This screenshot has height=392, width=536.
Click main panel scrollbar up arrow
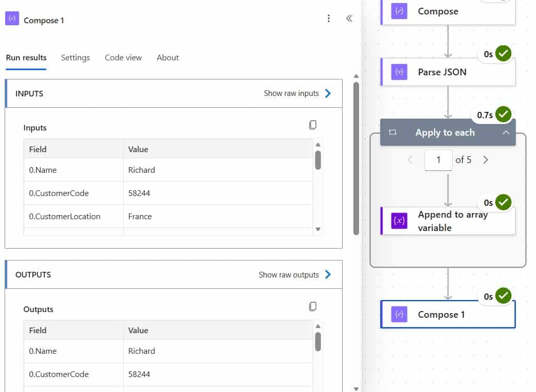(x=356, y=76)
